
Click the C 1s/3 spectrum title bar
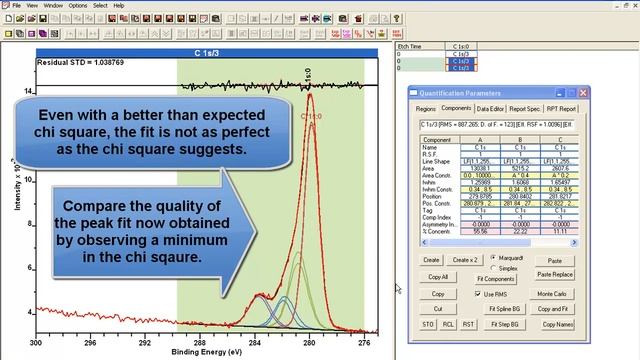tap(207, 53)
